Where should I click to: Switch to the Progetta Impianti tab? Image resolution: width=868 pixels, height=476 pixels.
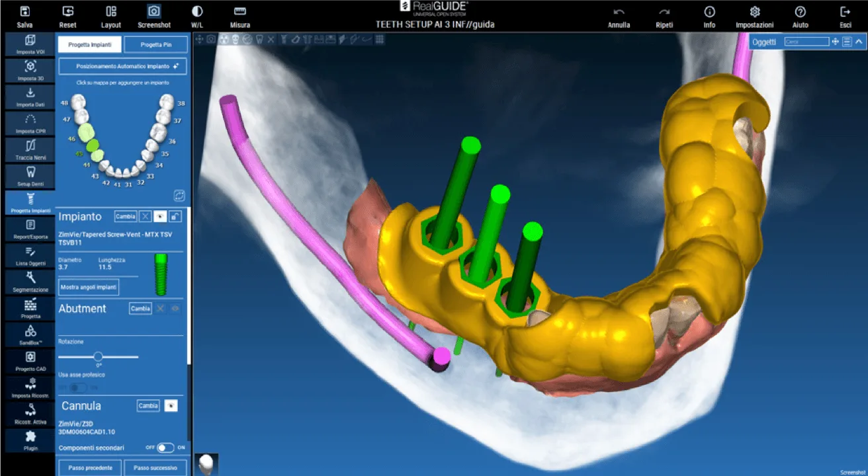89,44
